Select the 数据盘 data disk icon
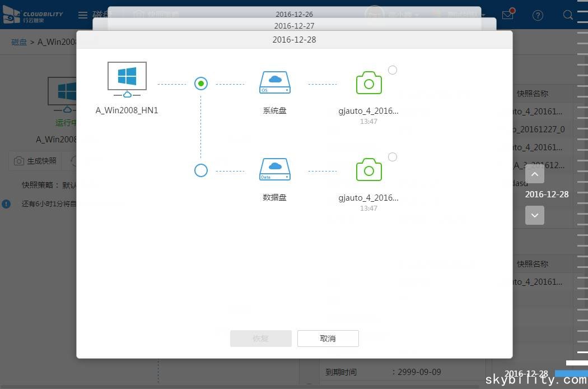Image resolution: width=588 pixels, height=389 pixels. coord(275,169)
